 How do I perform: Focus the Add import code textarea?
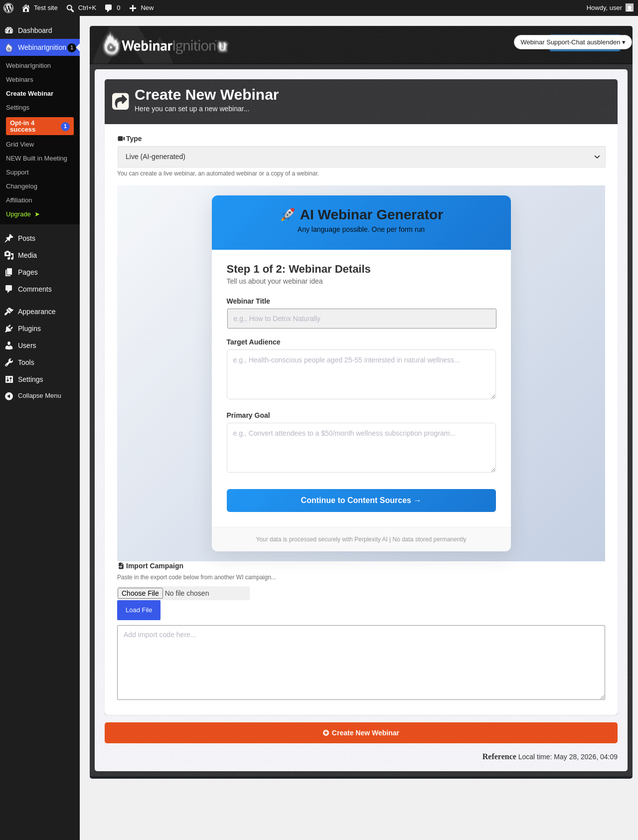[361, 663]
